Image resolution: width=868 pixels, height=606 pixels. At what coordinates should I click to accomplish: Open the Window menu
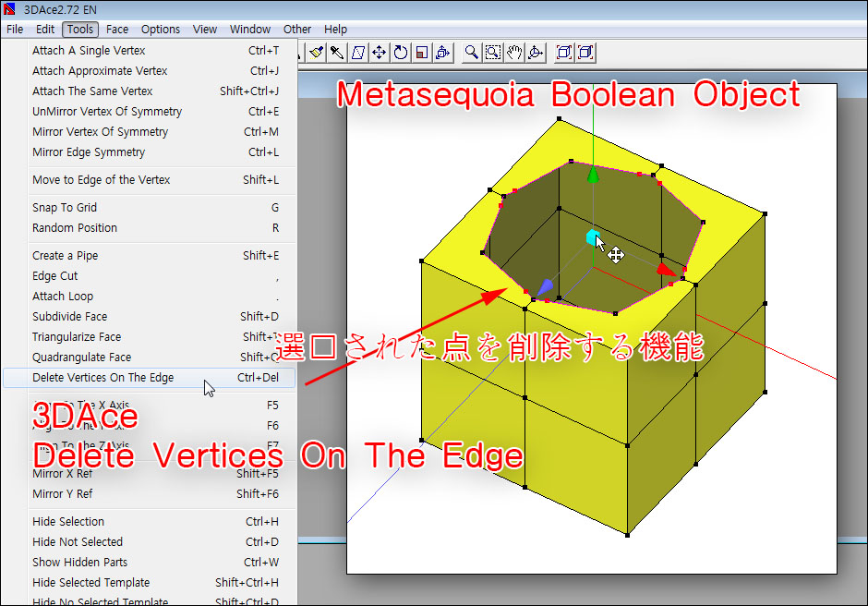click(250, 30)
